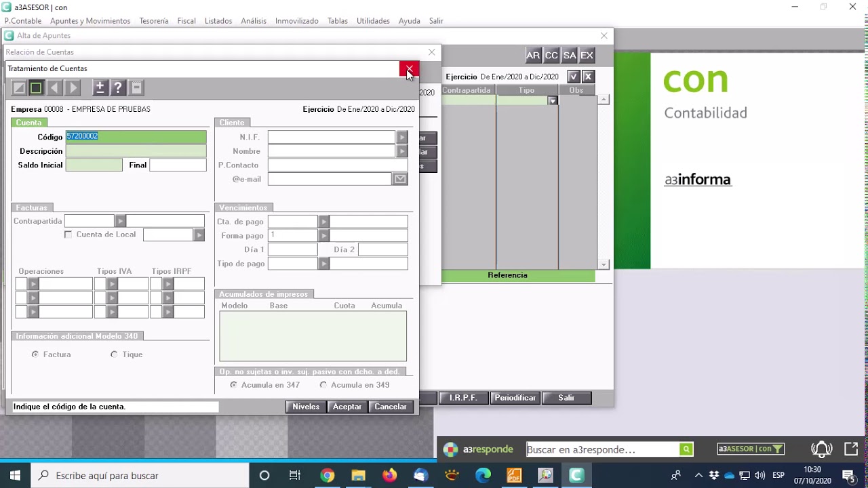Tick the Cuenta de Local checkbox
The height and width of the screenshot is (488, 868).
(68, 235)
